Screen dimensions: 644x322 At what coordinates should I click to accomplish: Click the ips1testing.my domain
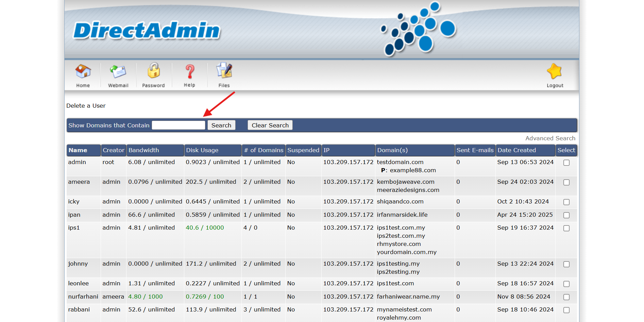[398, 264]
